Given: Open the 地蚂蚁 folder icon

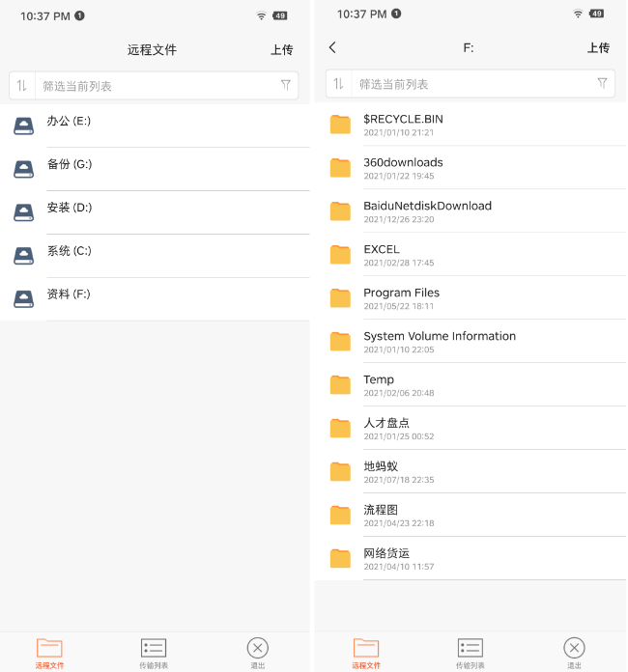Looking at the screenshot, I should (x=340, y=472).
